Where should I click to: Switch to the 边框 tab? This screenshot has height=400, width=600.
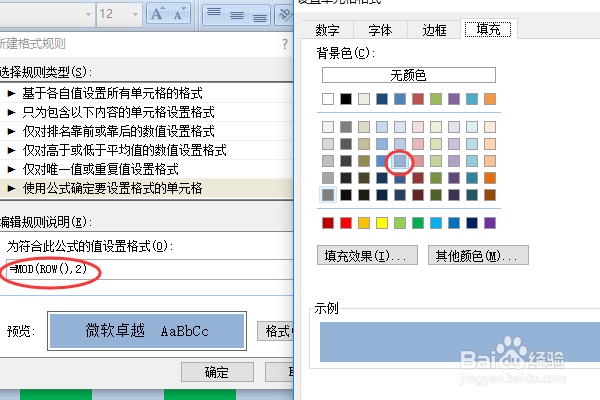[x=434, y=29]
